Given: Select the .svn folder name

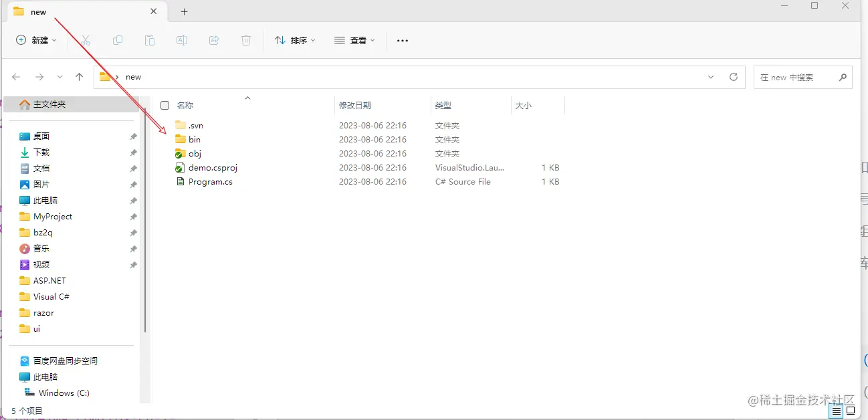Looking at the screenshot, I should (196, 126).
